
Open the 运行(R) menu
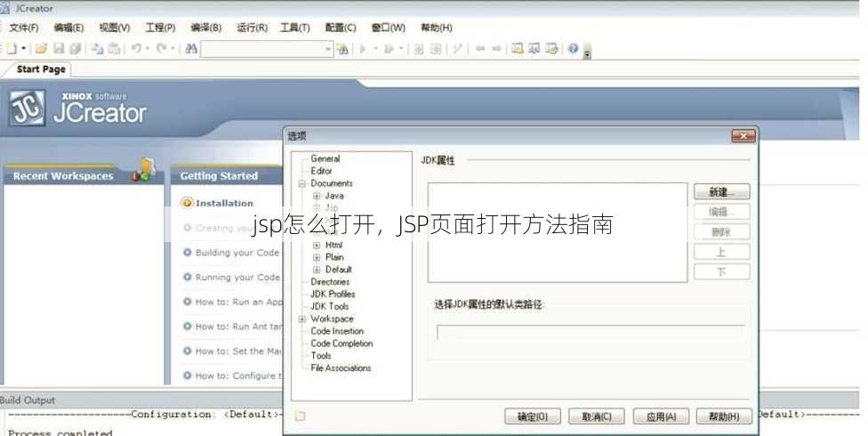(x=253, y=28)
